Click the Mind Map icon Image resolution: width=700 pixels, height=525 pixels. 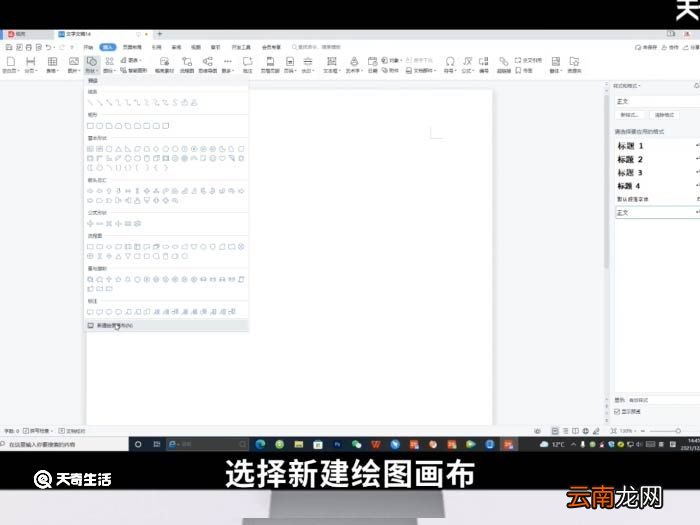(x=208, y=65)
